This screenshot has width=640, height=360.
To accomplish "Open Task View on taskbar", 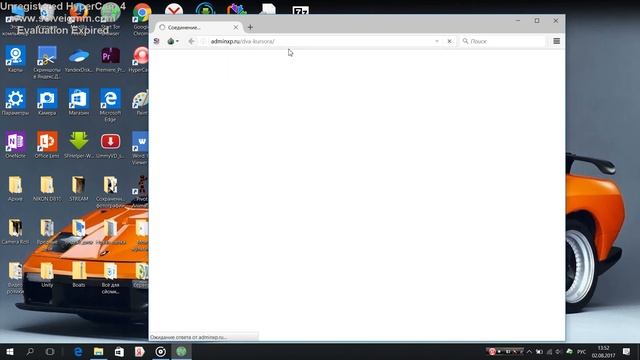I will (50, 351).
